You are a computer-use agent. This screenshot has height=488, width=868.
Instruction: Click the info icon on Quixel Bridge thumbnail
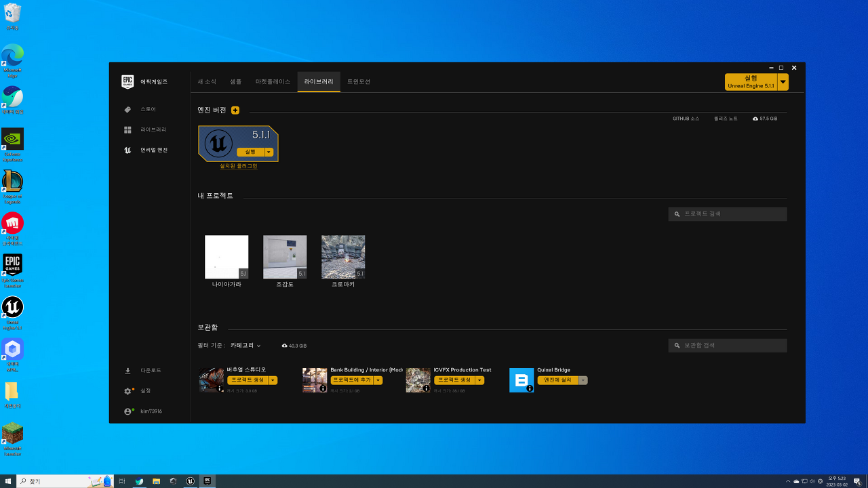(x=530, y=388)
